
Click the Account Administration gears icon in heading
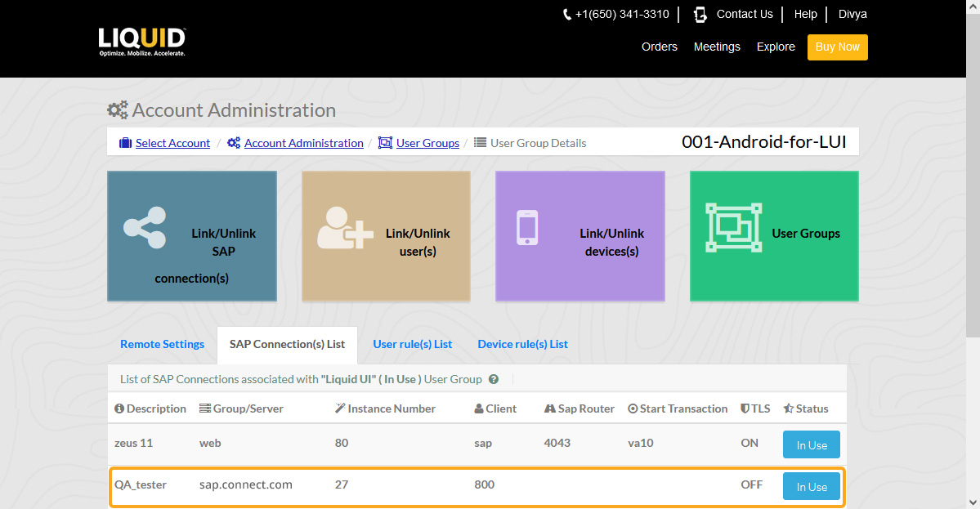pos(118,110)
